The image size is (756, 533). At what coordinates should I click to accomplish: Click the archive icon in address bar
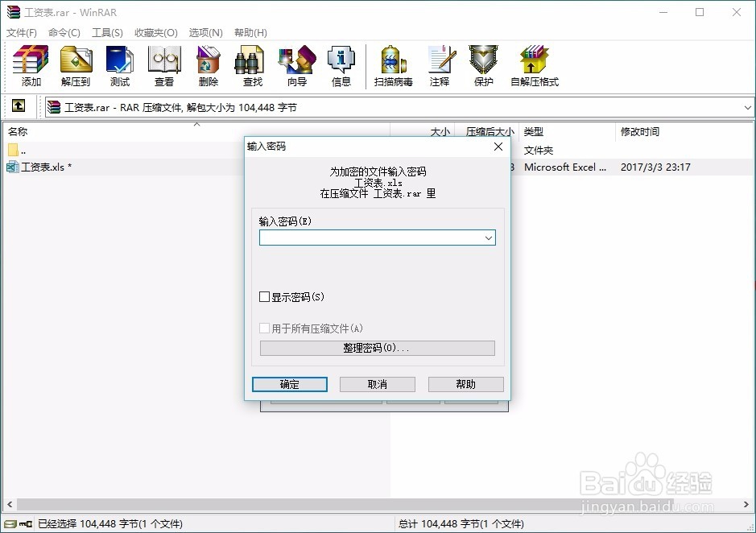click(x=54, y=107)
